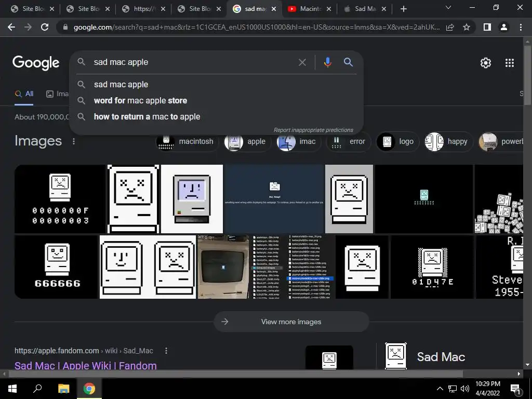Screen dimensions: 532x399
Task: Open the Windows Start menu
Action: click(12, 389)
